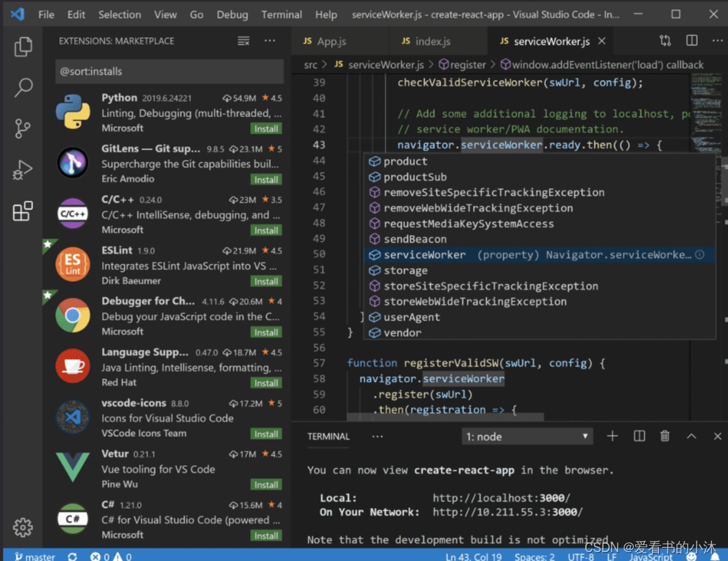The height and width of the screenshot is (561, 728).
Task: Open the '1: node' terminal dropdown
Action: point(527,436)
